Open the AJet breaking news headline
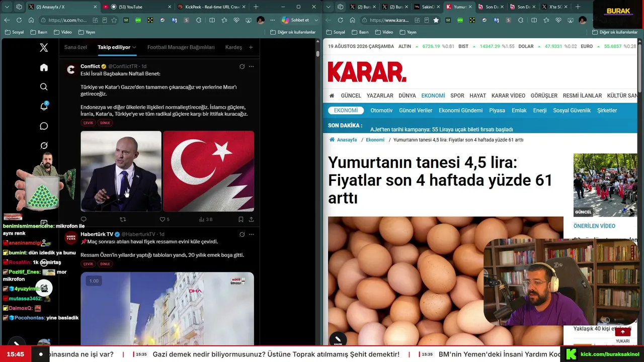 click(442, 129)
